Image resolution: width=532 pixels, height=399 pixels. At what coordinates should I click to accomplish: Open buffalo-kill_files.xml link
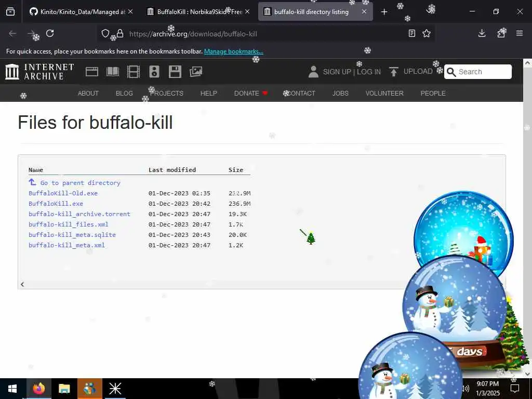pyautogui.click(x=68, y=224)
